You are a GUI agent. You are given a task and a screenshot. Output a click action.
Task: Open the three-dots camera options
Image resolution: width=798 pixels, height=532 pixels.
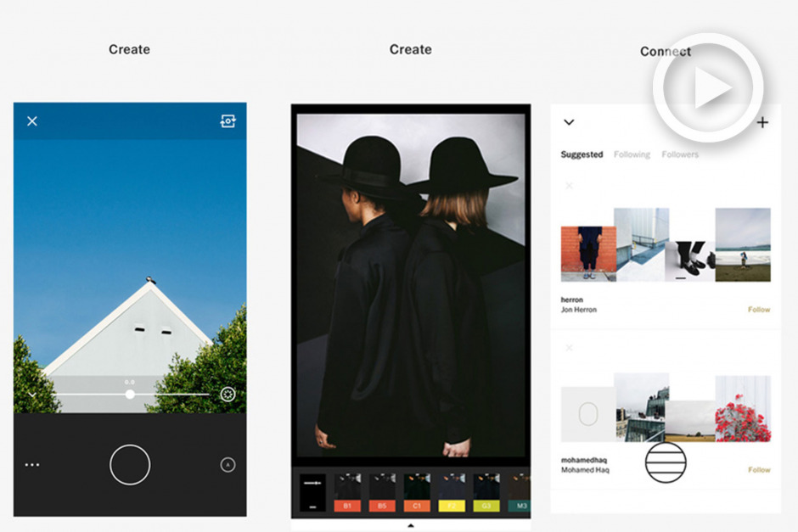tap(32, 465)
